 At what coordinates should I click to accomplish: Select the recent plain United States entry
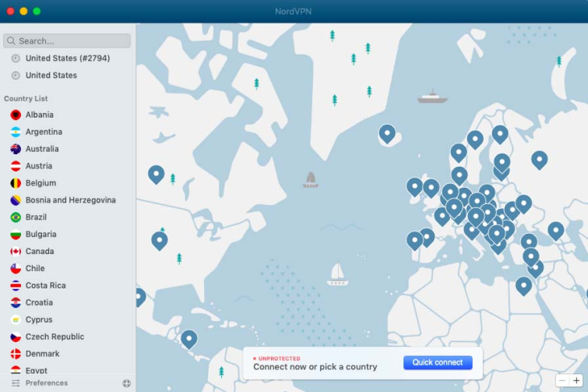click(51, 76)
